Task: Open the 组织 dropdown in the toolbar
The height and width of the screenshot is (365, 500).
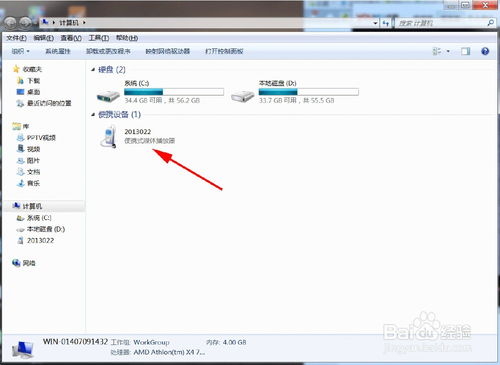Action: pos(20,51)
